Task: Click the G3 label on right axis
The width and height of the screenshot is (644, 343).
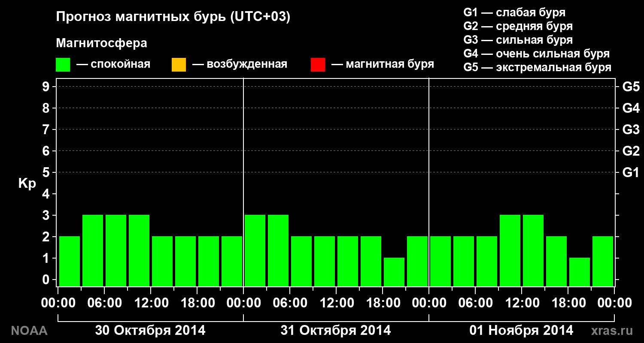Action: (631, 129)
